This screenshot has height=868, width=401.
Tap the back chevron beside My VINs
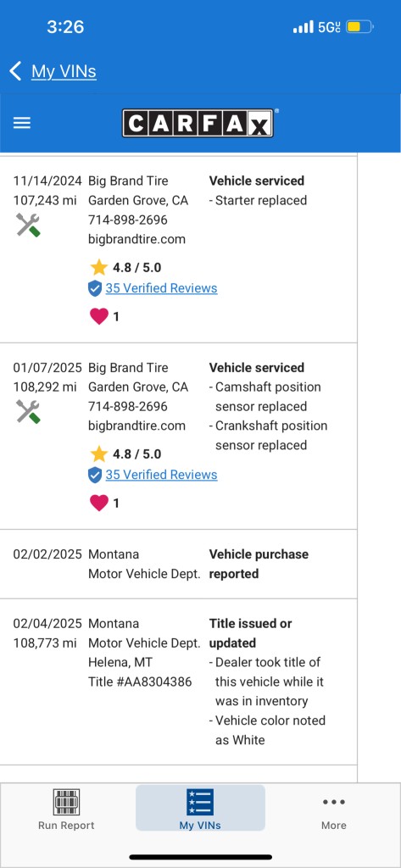tap(15, 71)
